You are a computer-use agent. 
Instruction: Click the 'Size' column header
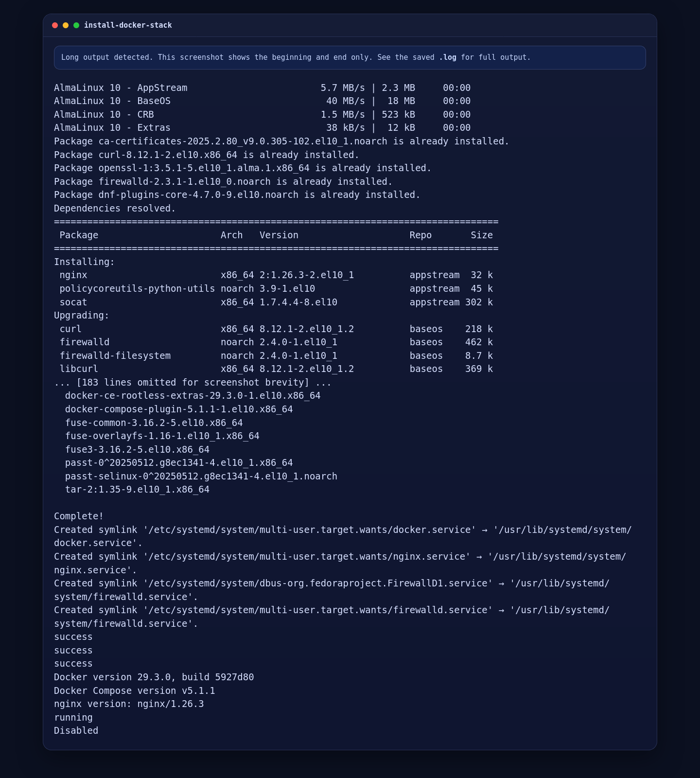pos(482,235)
